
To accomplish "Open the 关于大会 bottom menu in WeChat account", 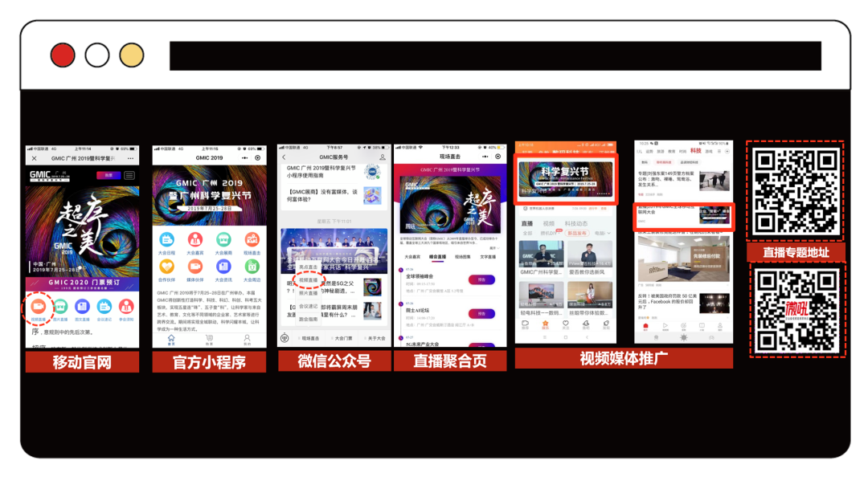I will [376, 338].
